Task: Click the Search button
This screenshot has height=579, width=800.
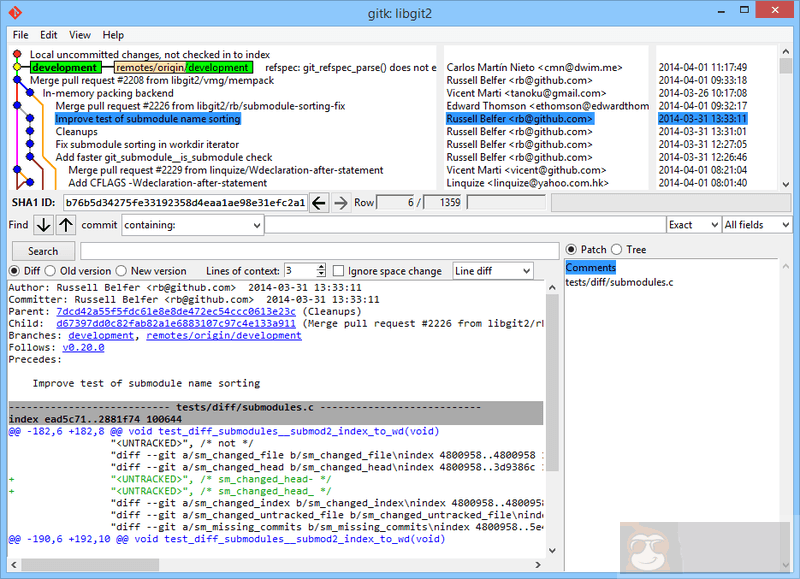Action: [x=42, y=251]
